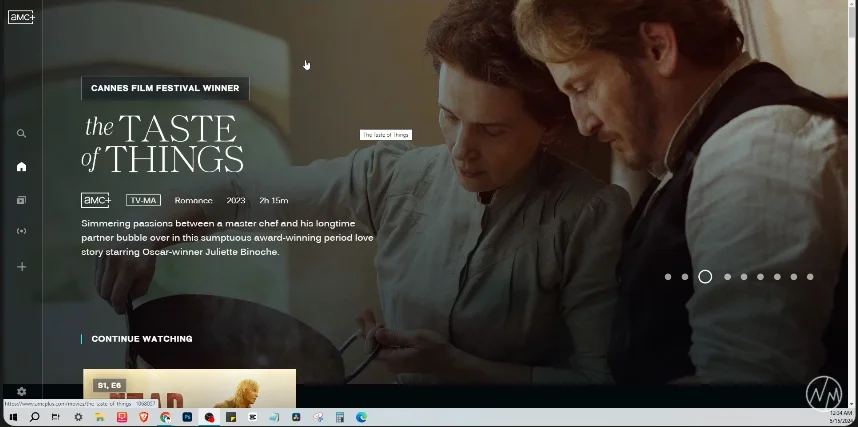Select the second carousel slide dot
This screenshot has height=427, width=858.
(685, 277)
